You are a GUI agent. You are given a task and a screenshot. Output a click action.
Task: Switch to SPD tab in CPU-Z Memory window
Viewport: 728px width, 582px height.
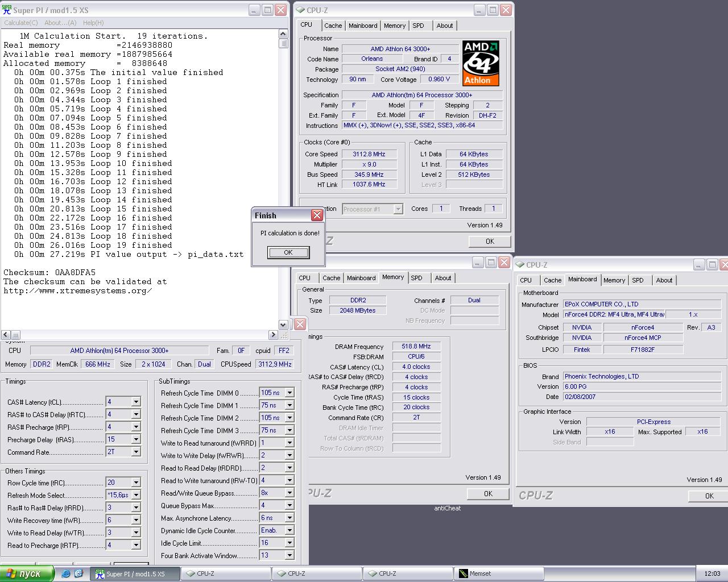417,278
